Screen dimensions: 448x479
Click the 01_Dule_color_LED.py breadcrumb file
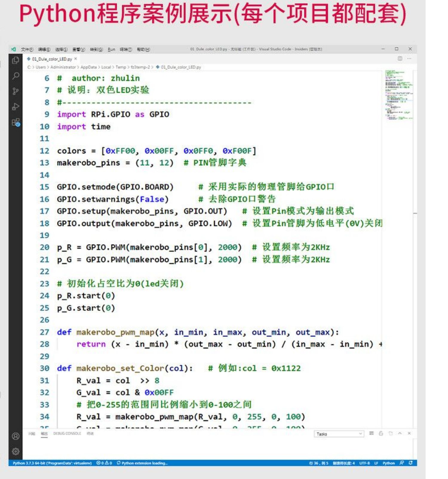coord(178,67)
